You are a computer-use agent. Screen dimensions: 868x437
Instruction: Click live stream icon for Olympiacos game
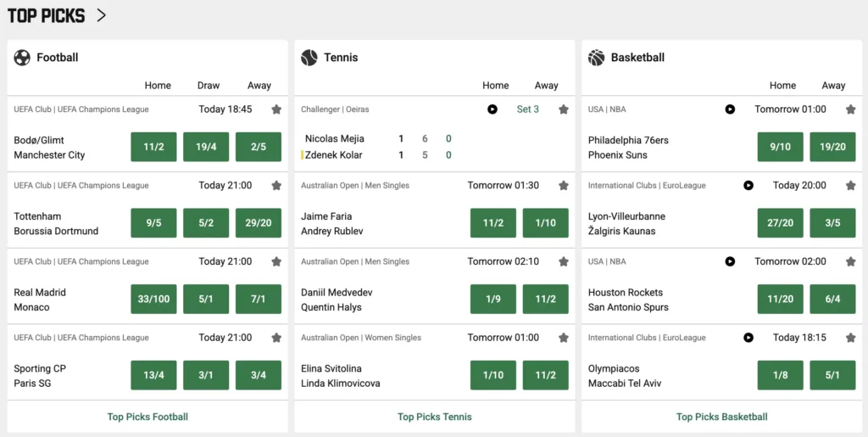click(x=748, y=338)
